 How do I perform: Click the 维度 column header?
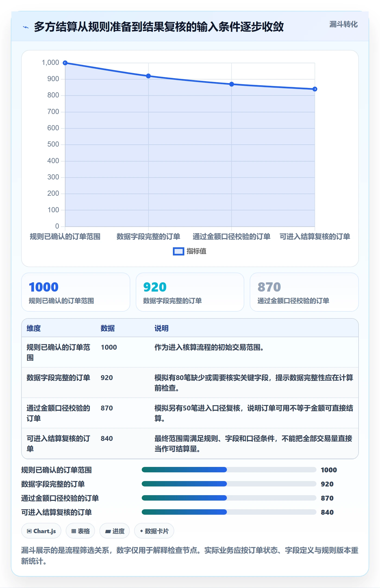click(x=34, y=328)
